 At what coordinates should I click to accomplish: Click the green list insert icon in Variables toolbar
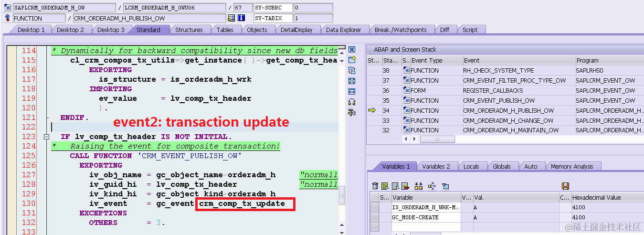[x=385, y=186]
